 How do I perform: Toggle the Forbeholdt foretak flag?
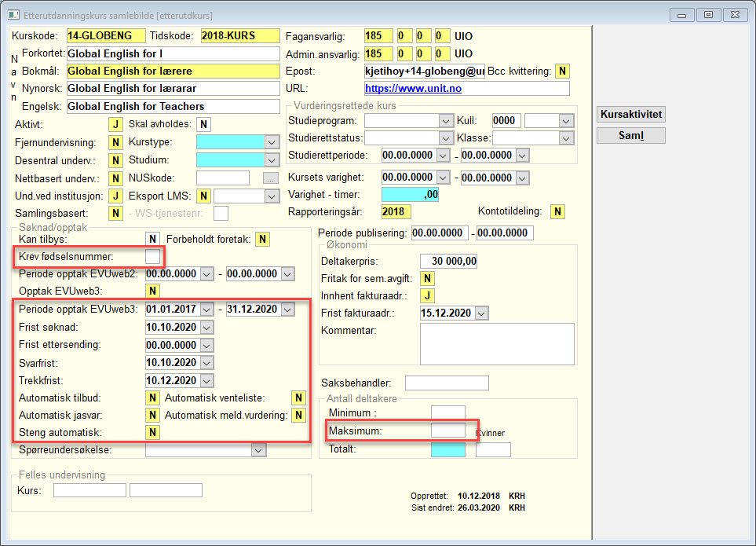(x=262, y=240)
